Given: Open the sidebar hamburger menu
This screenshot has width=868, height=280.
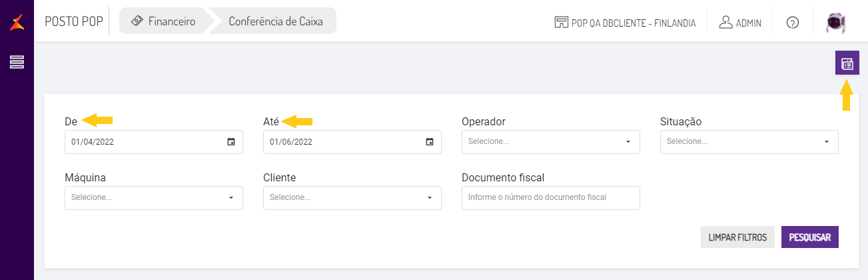Looking at the screenshot, I should [17, 63].
